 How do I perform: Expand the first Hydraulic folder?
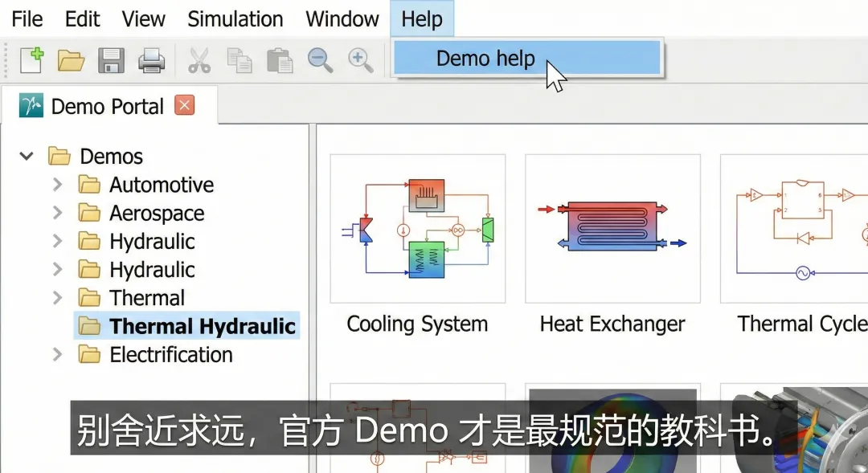[x=57, y=241]
